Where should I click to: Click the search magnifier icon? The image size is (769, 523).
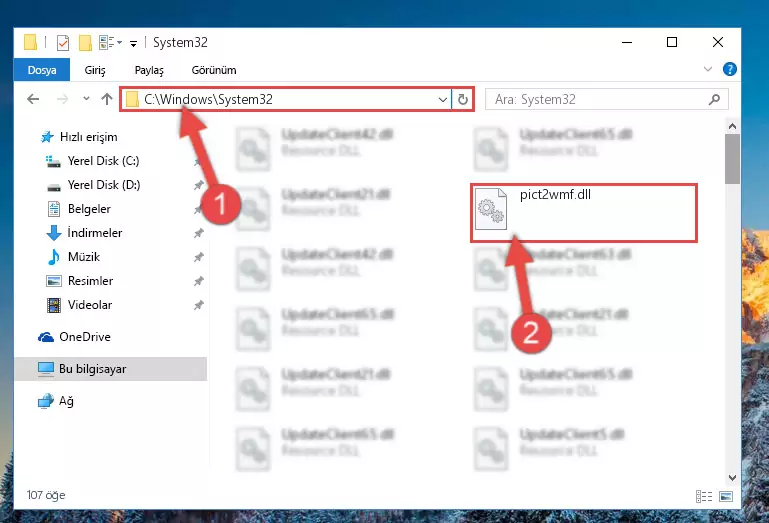coord(715,100)
